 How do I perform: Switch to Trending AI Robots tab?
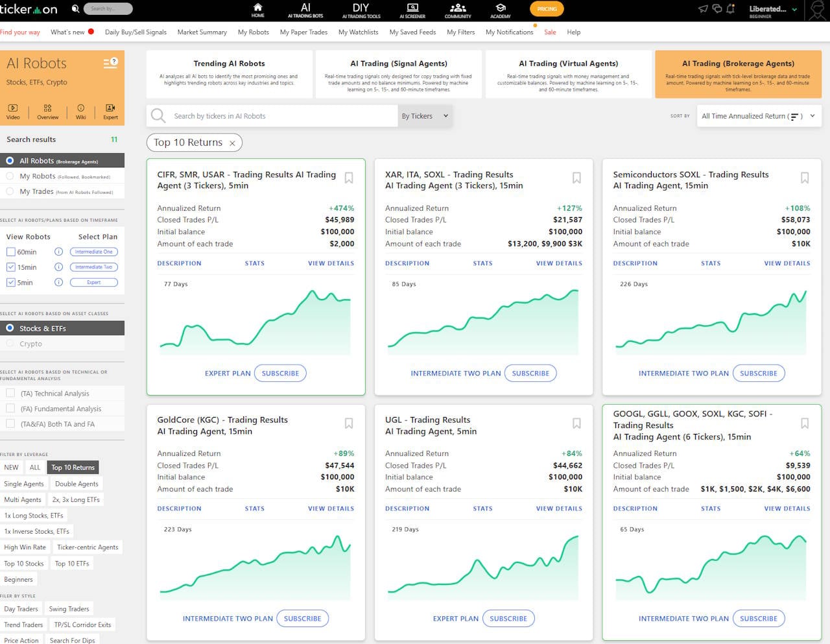[x=229, y=75]
